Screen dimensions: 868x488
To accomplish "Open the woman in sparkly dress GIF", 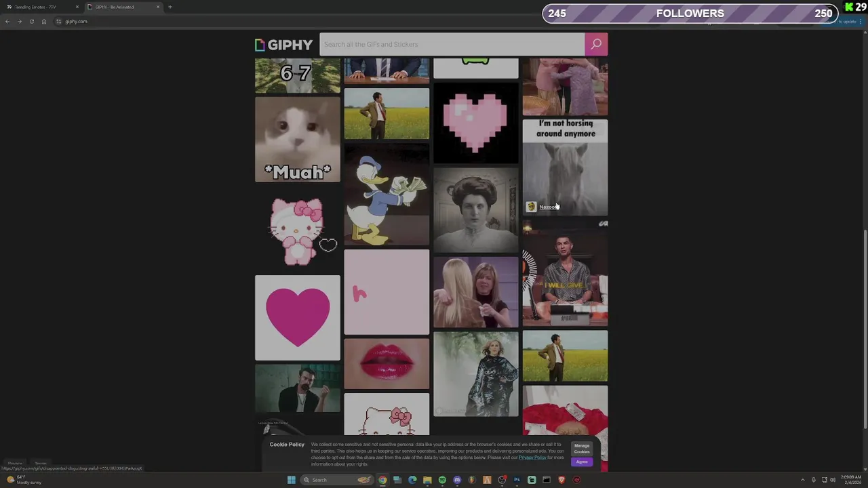I will [475, 374].
